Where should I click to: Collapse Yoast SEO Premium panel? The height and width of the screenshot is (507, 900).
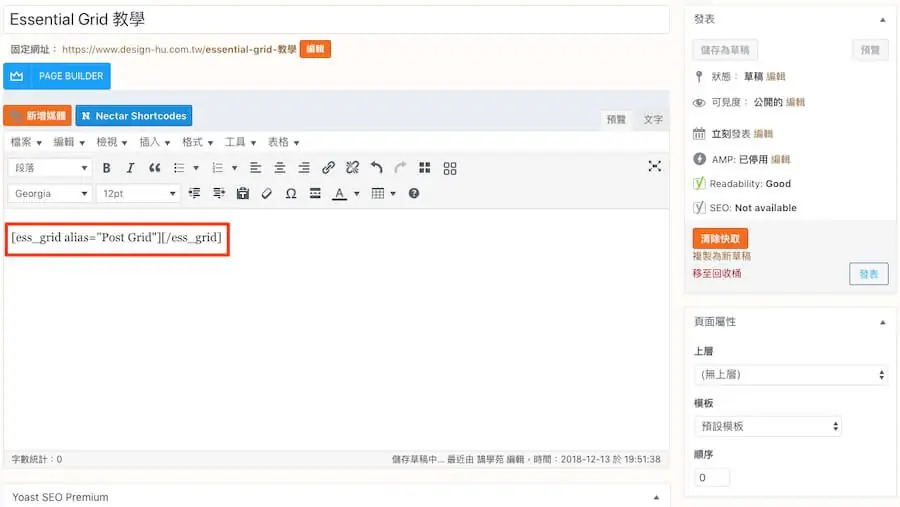coord(657,498)
